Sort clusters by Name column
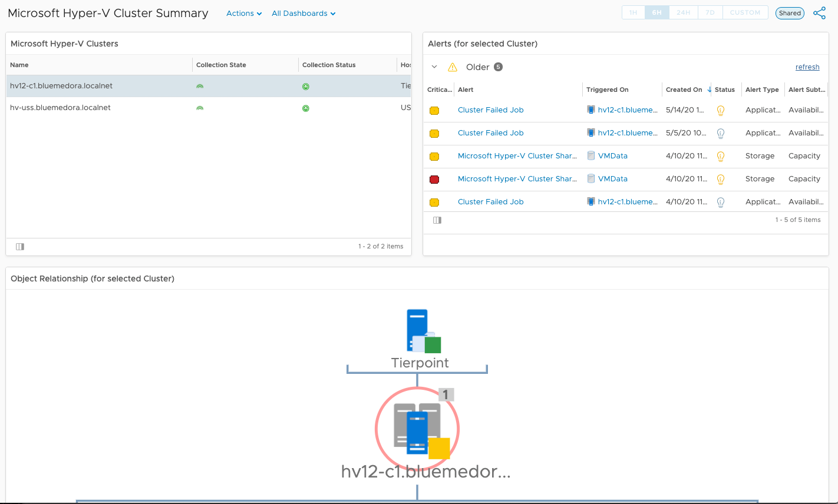The image size is (838, 504). 19,65
